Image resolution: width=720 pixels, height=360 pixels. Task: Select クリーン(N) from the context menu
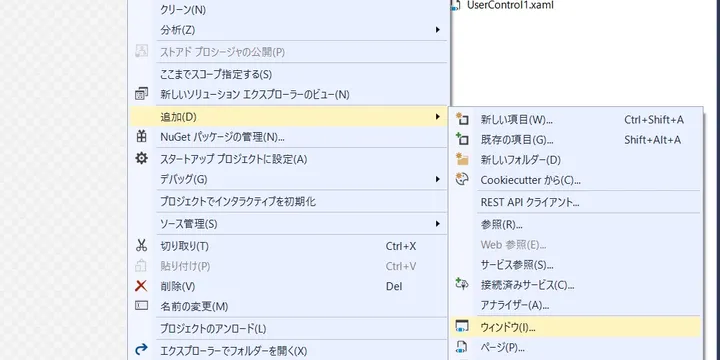click(288, 10)
